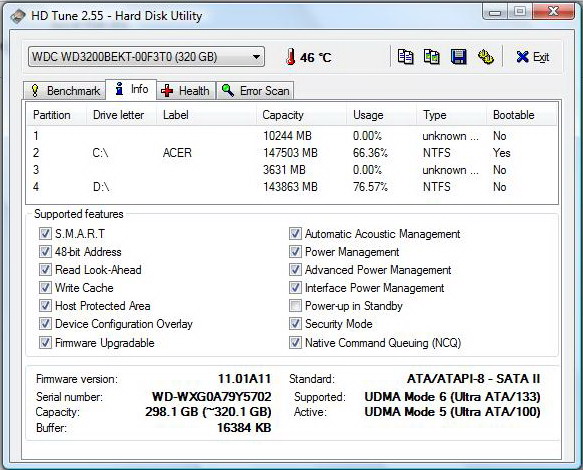Uncheck Native Command Queuing (NCQ)
This screenshot has width=583, height=470.
pos(295,342)
